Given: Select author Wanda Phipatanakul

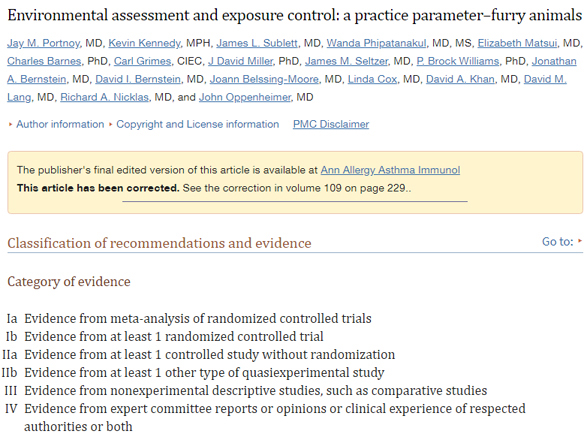Looking at the screenshot, I should coord(377,43).
